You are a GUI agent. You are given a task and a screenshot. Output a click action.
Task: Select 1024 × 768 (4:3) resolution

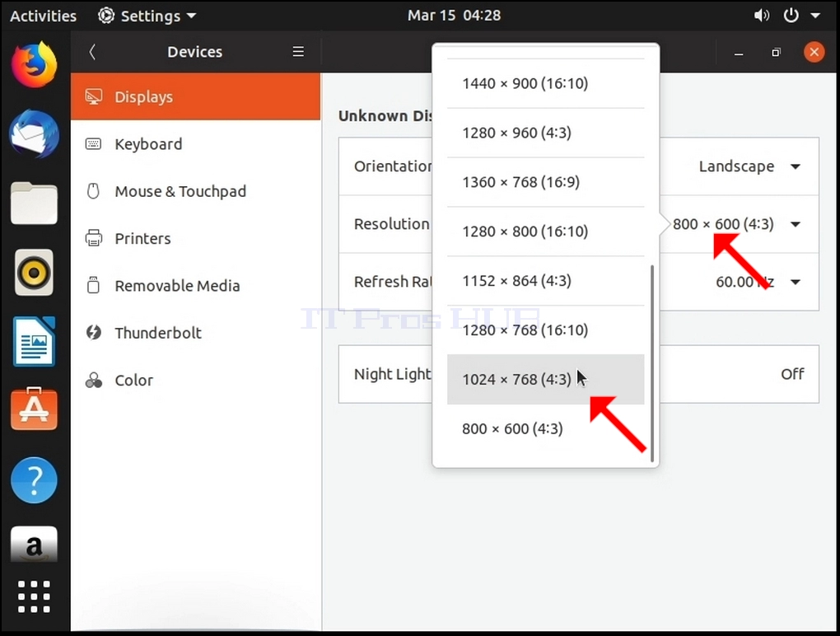(x=545, y=379)
